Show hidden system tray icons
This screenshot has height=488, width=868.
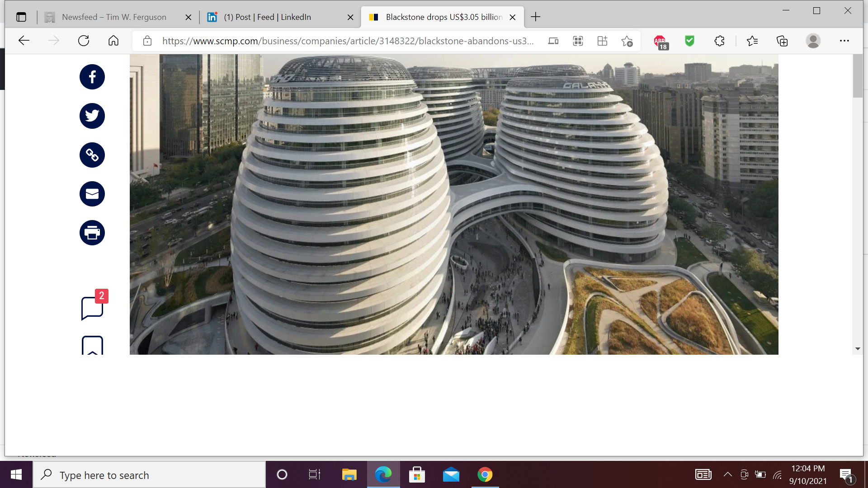727,474
